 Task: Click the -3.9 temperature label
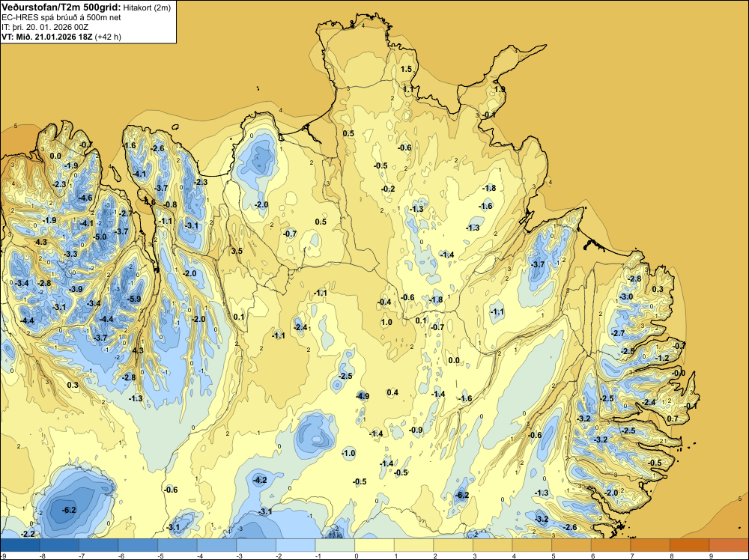(x=76, y=289)
